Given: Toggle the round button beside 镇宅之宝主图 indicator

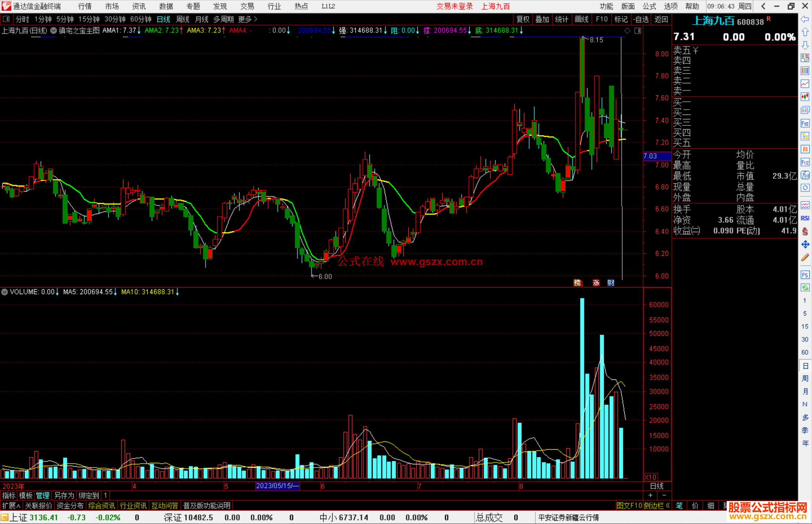Looking at the screenshot, I should point(54,30).
